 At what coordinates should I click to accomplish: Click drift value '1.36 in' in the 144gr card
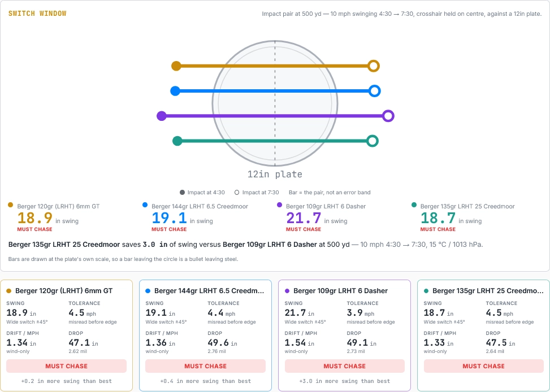point(161,342)
